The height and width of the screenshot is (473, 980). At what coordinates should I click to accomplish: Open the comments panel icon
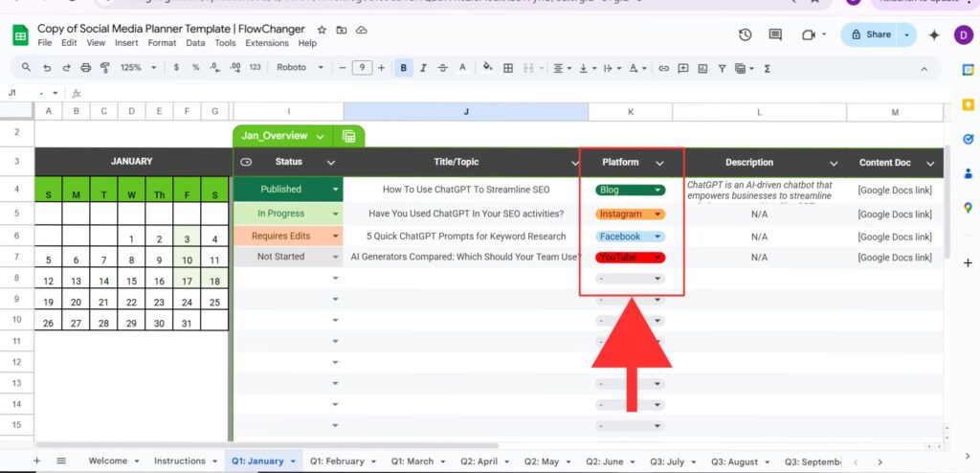click(x=775, y=35)
